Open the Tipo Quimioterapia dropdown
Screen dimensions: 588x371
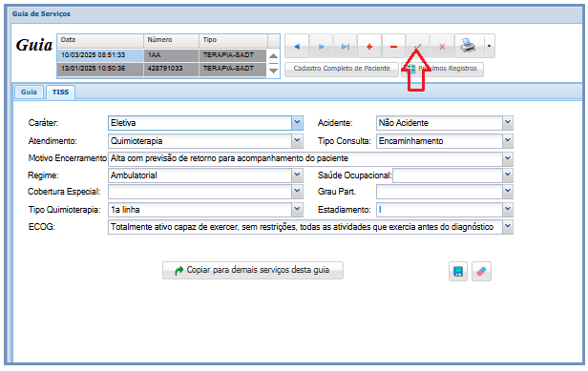(297, 210)
